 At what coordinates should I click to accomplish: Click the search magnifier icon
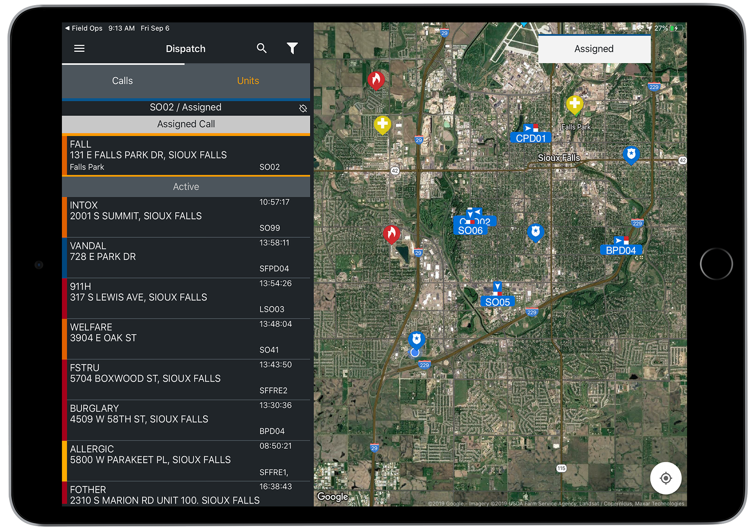(x=261, y=48)
